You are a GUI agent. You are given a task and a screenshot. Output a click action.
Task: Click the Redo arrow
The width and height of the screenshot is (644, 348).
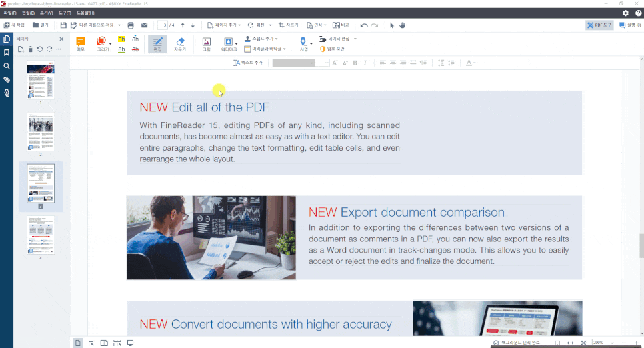pos(374,25)
